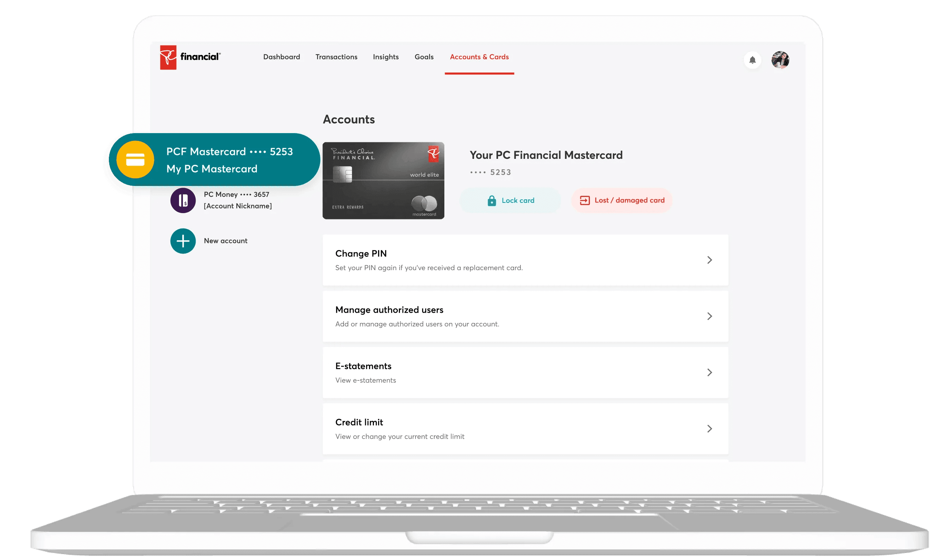Expand the Manage authorized users arrow
Image resolution: width=943 pixels, height=560 pixels.
[x=709, y=316]
